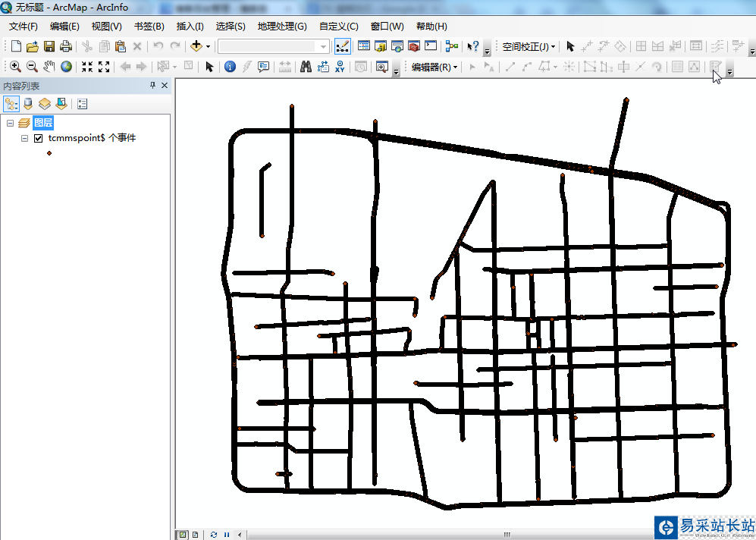
Task: Open the 空间校正(J) dropdown button
Action: tap(529, 47)
